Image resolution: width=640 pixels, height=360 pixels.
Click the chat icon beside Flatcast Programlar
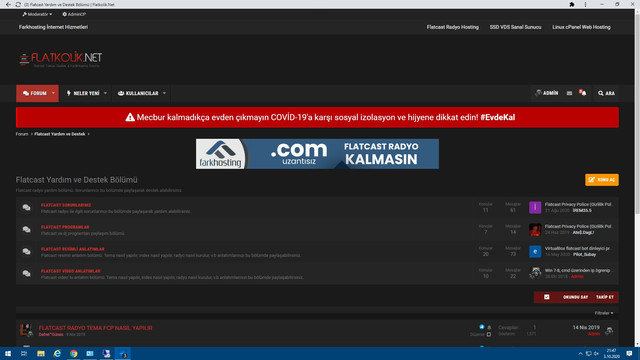pyautogui.click(x=27, y=230)
